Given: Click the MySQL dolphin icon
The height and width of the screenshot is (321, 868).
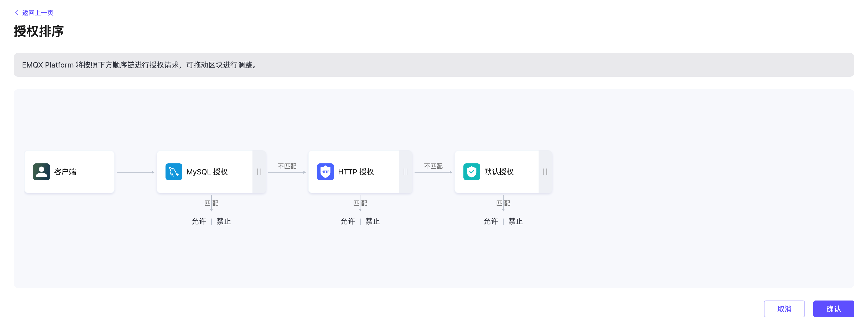Looking at the screenshot, I should coord(174,172).
